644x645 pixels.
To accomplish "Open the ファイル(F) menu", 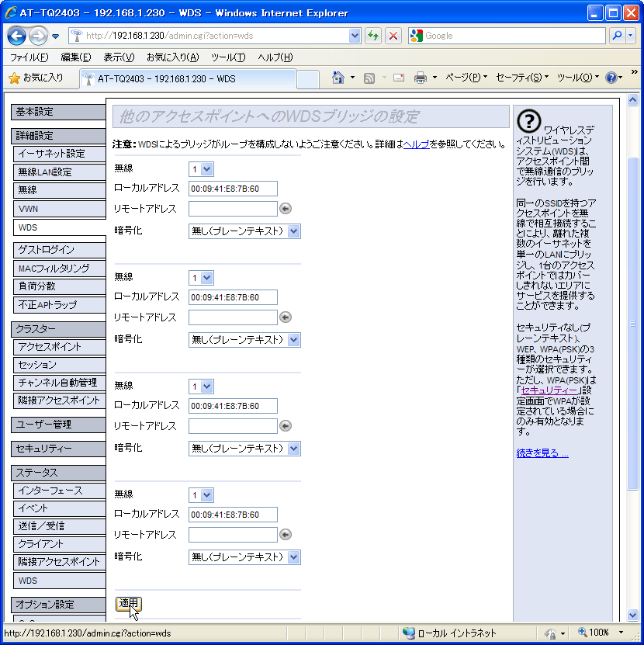I will [x=29, y=57].
